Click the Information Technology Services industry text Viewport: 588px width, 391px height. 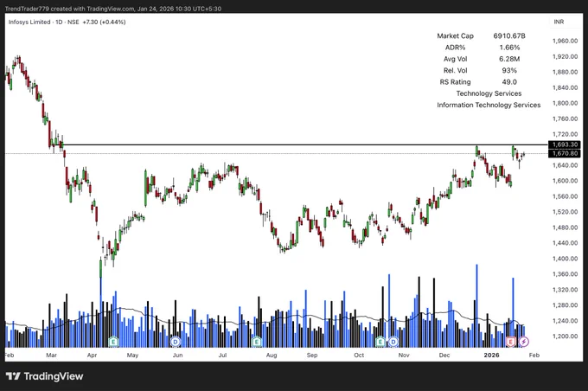point(489,105)
